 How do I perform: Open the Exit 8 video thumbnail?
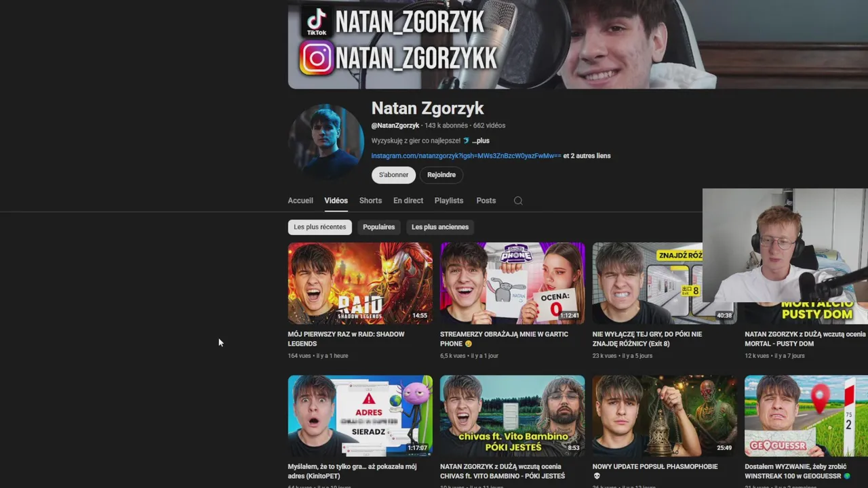[648, 283]
